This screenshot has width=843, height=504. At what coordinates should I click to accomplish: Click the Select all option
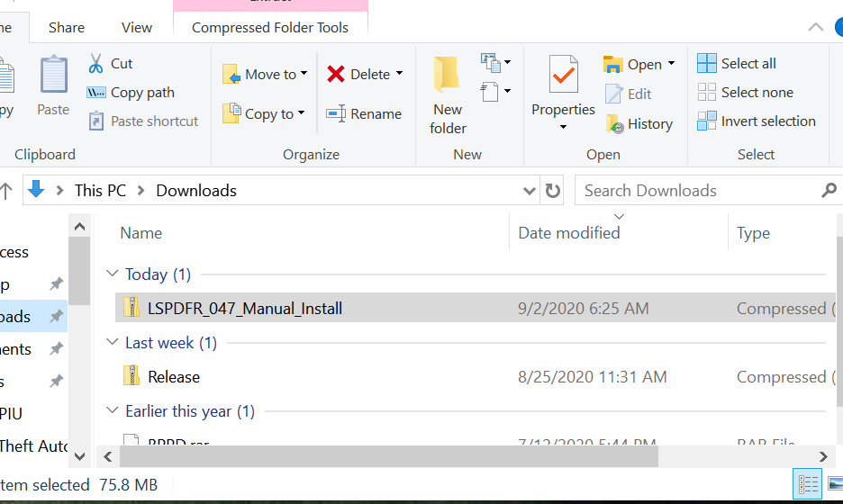737,64
